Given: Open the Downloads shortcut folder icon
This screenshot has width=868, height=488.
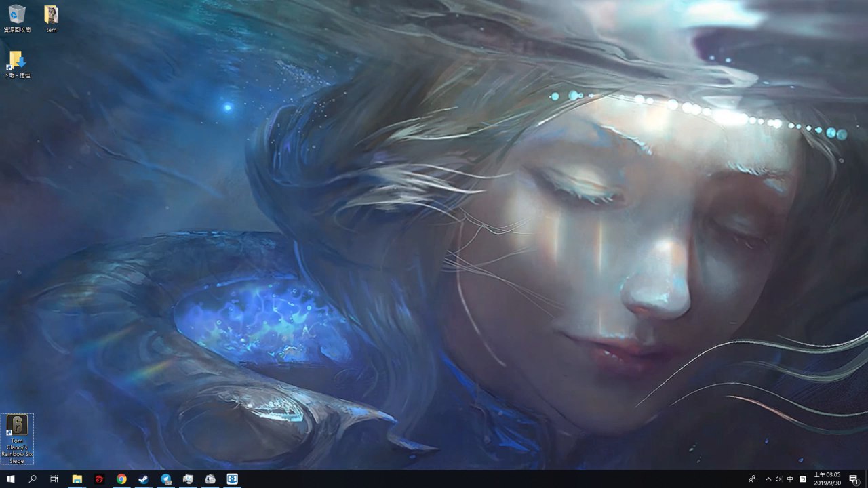Looking at the screenshot, I should [16, 60].
